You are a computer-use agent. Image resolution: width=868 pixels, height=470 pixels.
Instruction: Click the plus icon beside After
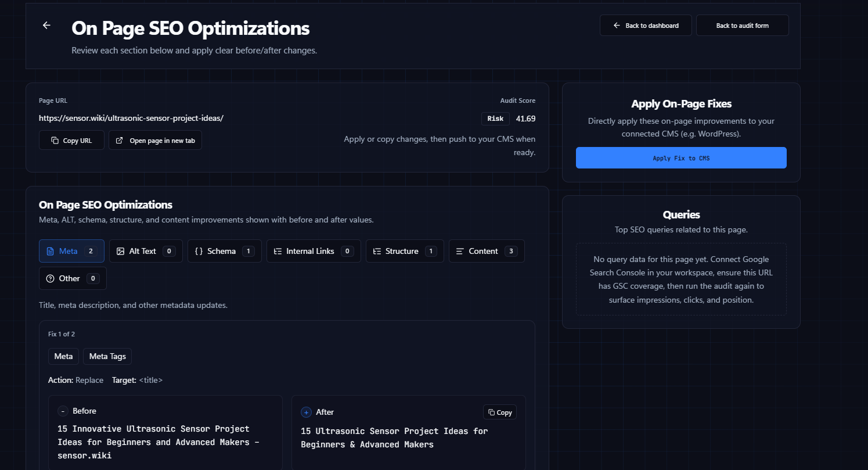[x=306, y=412]
